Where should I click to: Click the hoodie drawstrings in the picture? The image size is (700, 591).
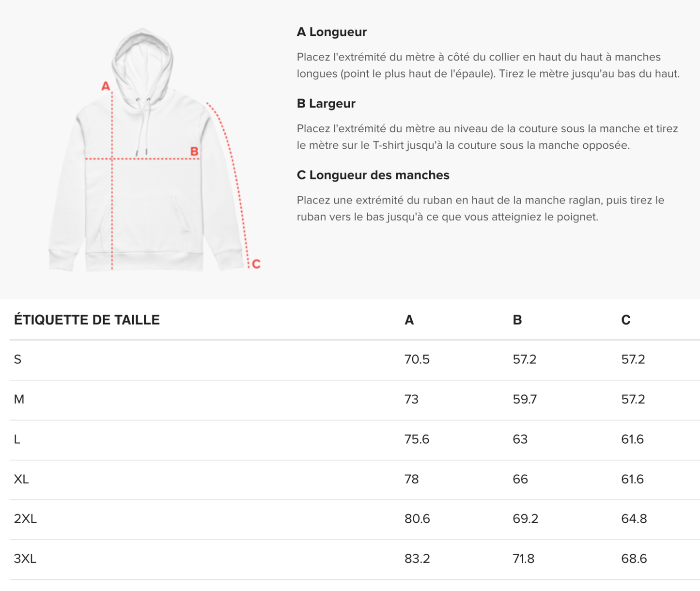[x=142, y=127]
